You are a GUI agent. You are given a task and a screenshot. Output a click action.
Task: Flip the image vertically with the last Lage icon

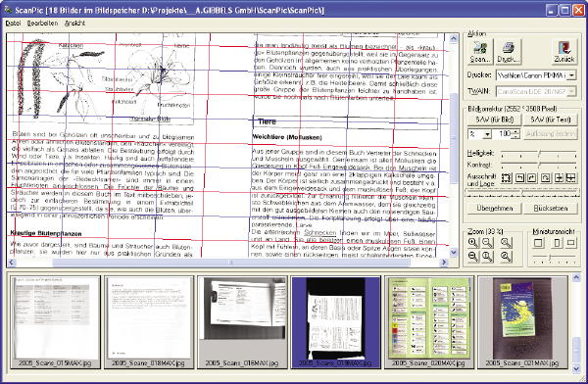[570, 178]
